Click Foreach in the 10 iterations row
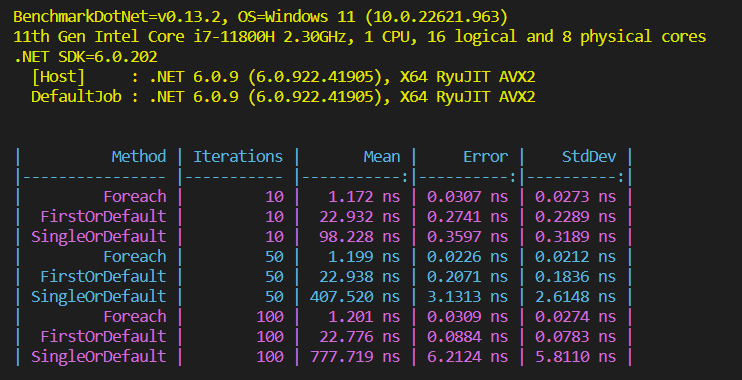742x380 pixels. coord(135,196)
